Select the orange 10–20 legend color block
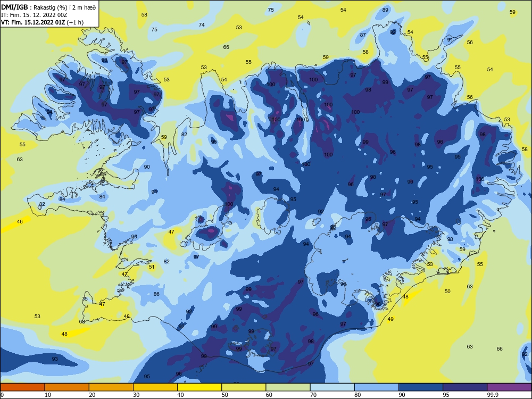This screenshot has height=399, width=532. coord(67,387)
